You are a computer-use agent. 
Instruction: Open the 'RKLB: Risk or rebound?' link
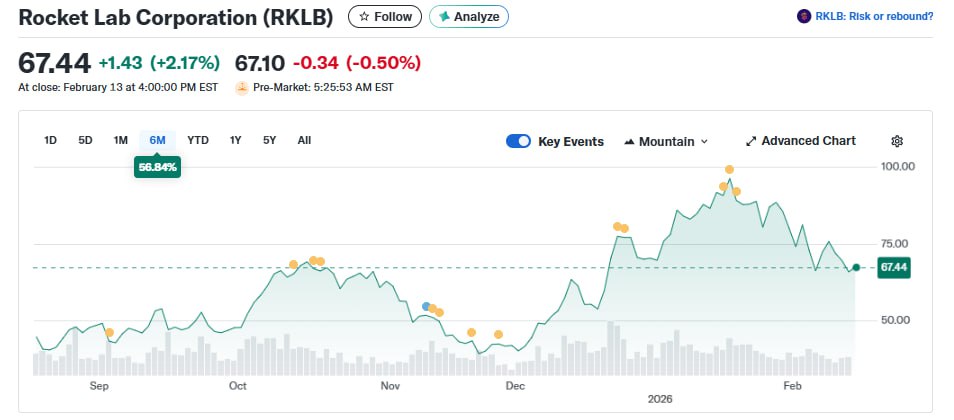point(874,16)
